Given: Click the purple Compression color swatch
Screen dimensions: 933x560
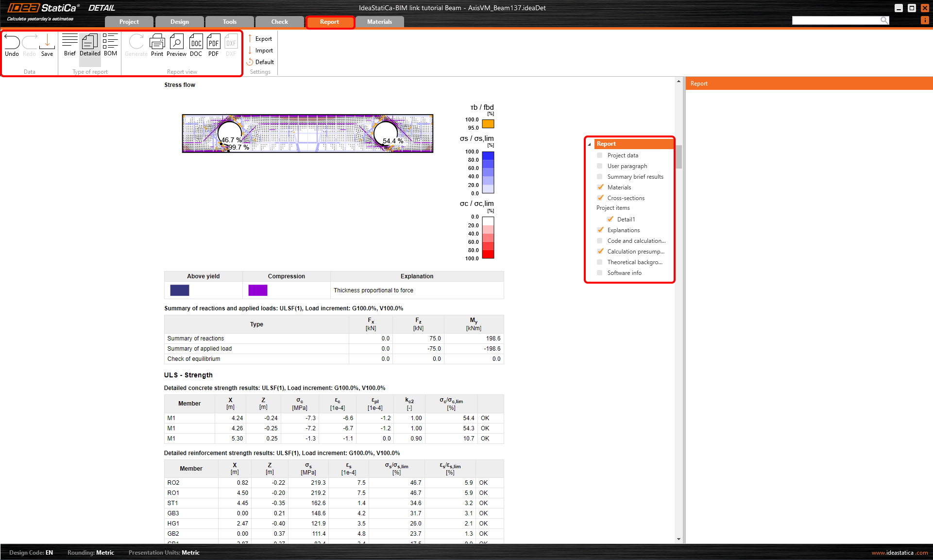Looking at the screenshot, I should click(x=258, y=290).
